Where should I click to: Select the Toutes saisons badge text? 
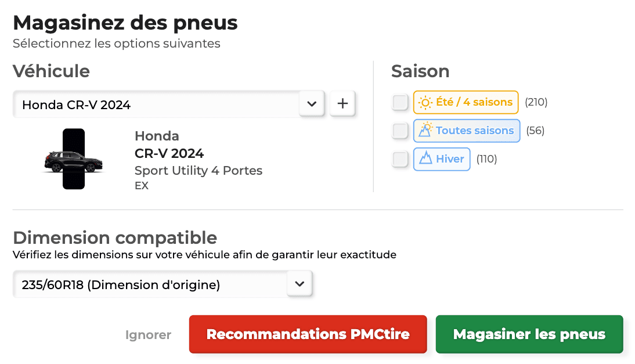[x=475, y=131]
